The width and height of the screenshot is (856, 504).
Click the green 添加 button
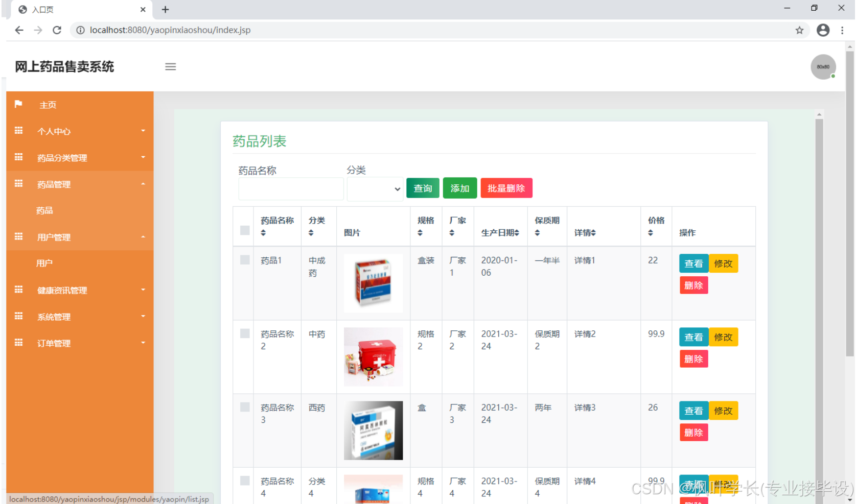click(x=460, y=188)
